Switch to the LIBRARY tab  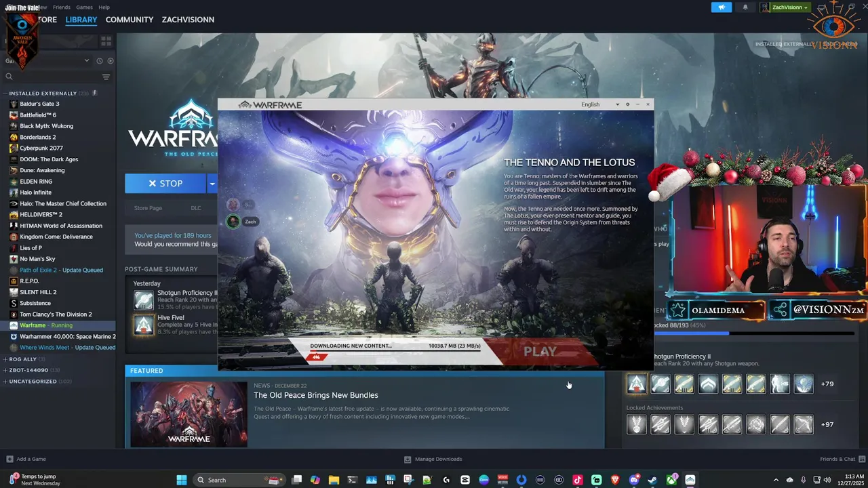(x=81, y=20)
